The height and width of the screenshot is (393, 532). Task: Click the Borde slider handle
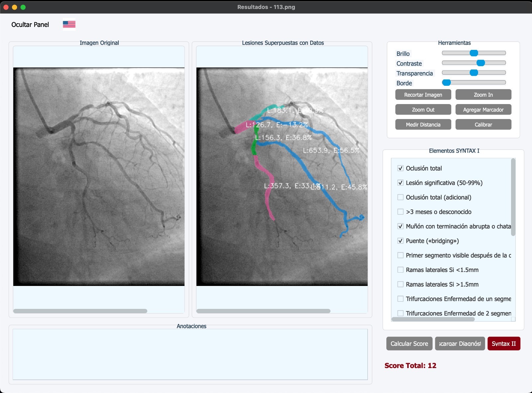(447, 82)
